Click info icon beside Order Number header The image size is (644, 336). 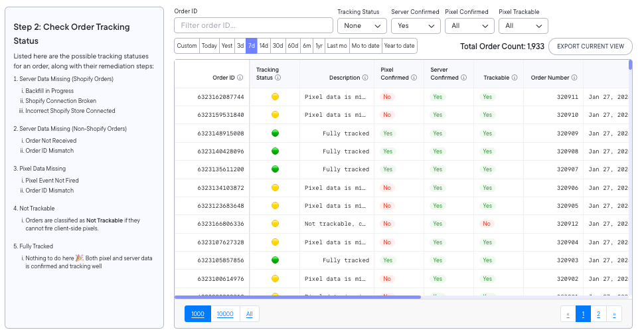coord(574,78)
